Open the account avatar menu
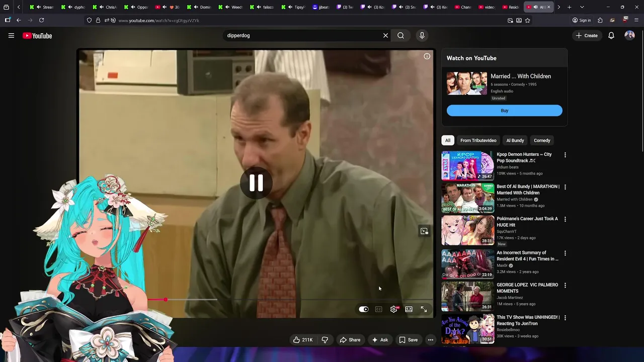The image size is (644, 362). point(629,36)
